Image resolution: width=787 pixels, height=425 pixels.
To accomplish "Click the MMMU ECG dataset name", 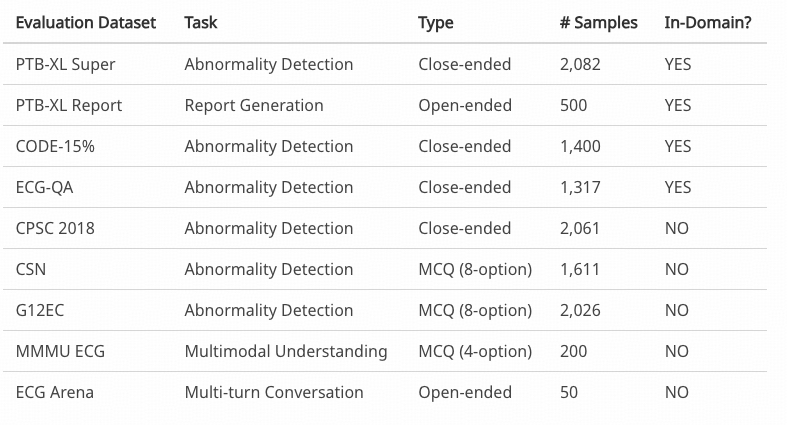I will pyautogui.click(x=60, y=351).
